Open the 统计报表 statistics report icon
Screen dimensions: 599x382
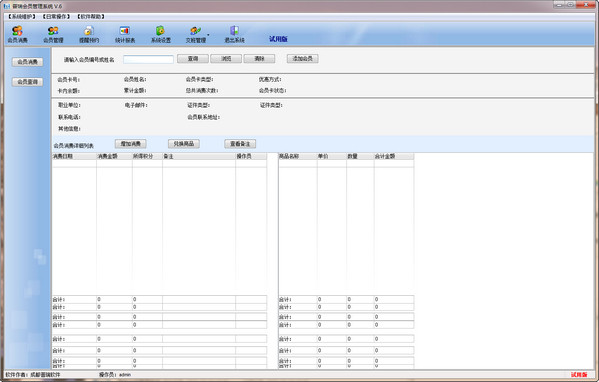point(125,34)
